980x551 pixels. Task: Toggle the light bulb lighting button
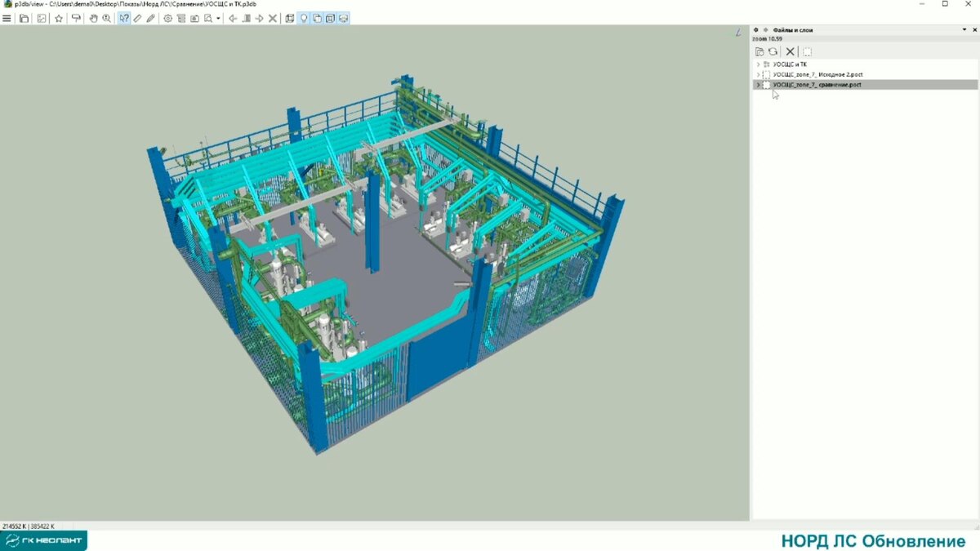[x=304, y=18]
